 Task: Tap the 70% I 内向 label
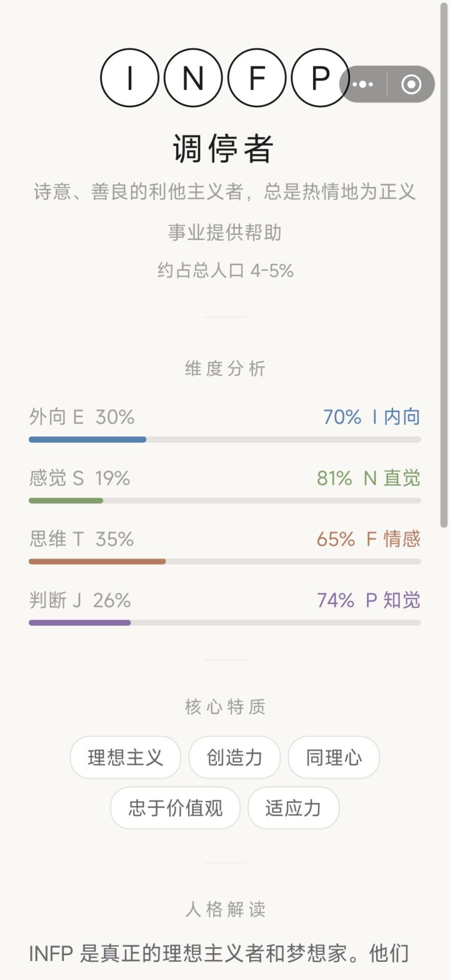372,417
